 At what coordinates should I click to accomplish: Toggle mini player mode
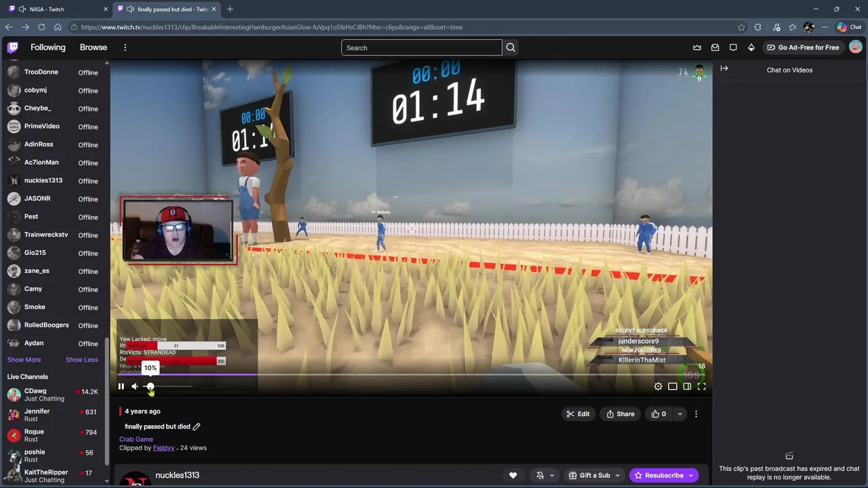pos(673,386)
